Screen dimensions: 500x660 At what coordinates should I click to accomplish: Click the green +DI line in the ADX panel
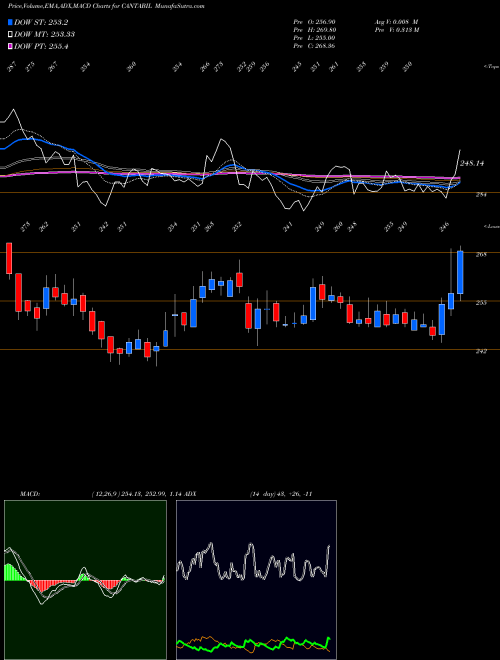[x=253, y=645]
